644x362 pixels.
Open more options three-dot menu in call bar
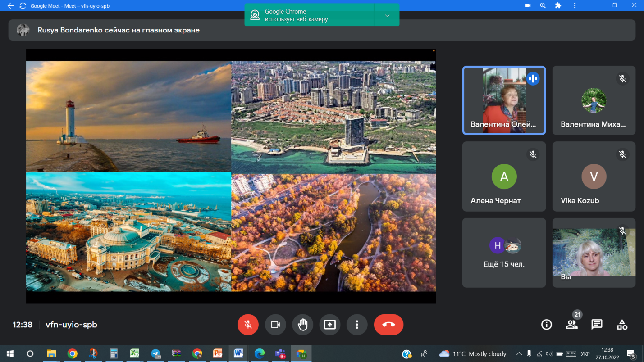click(357, 325)
